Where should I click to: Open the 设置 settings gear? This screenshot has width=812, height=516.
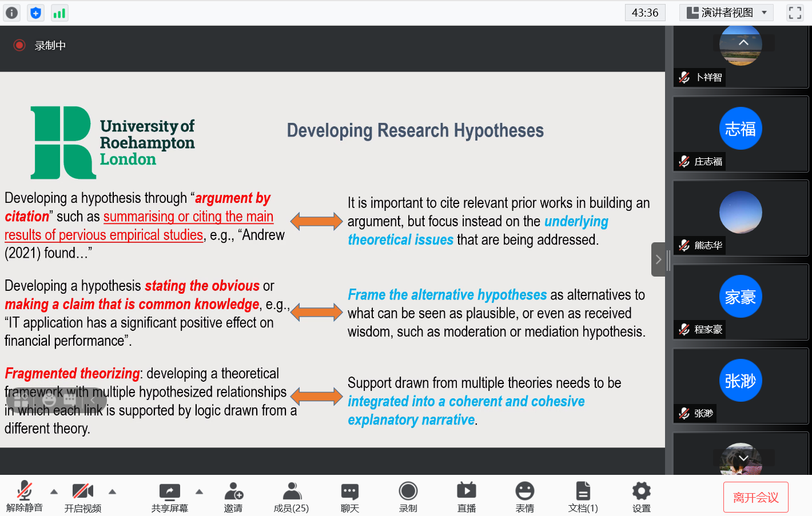tap(641, 496)
